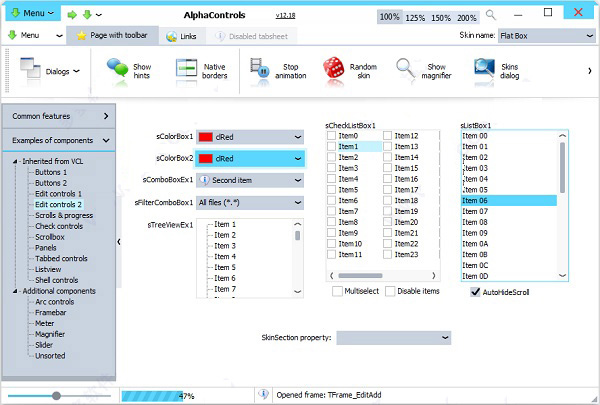Expand the Common features section
The width and height of the screenshot is (600, 405).
pyautogui.click(x=59, y=116)
